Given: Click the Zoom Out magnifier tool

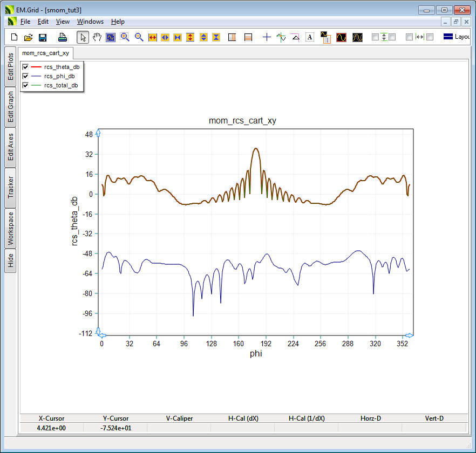Looking at the screenshot, I should 139,37.
